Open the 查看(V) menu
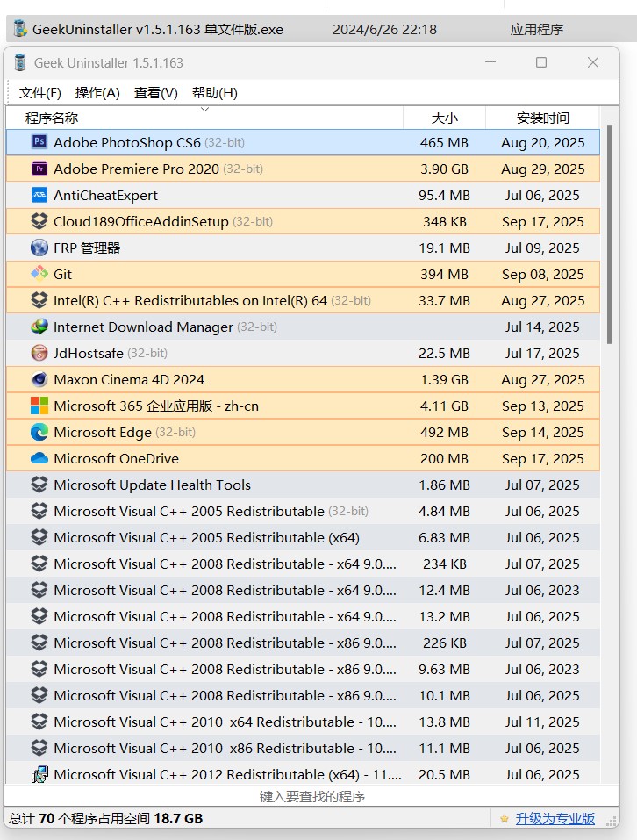This screenshot has width=637, height=840. (156, 93)
